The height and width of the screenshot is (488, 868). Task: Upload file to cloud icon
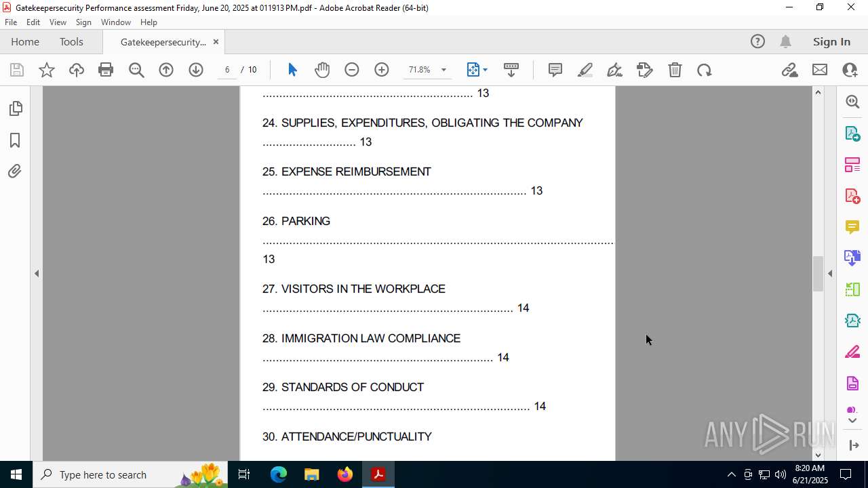(x=77, y=70)
